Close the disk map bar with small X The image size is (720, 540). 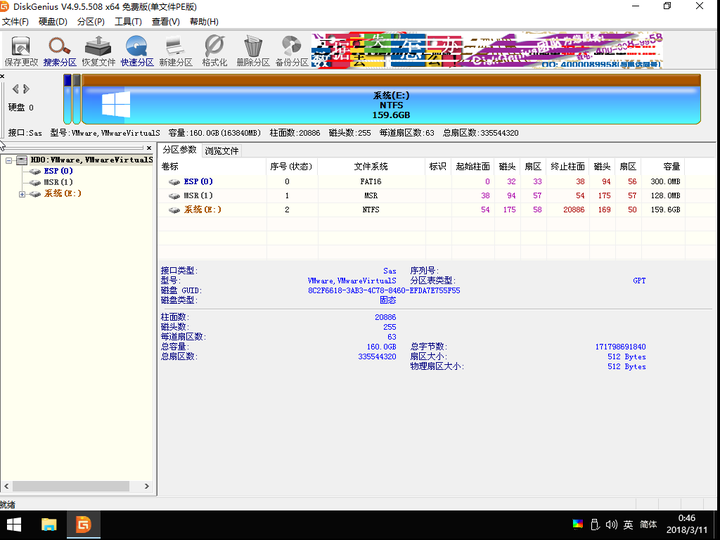[2, 76]
